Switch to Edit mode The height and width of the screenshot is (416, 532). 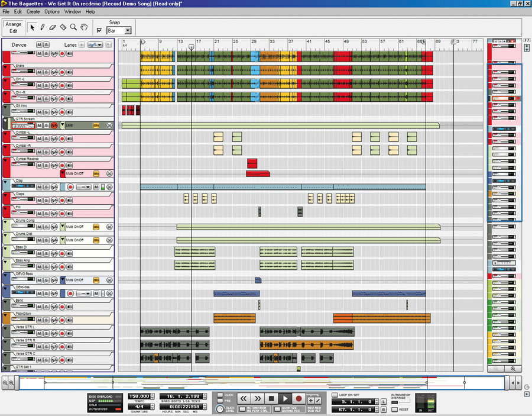click(x=14, y=31)
